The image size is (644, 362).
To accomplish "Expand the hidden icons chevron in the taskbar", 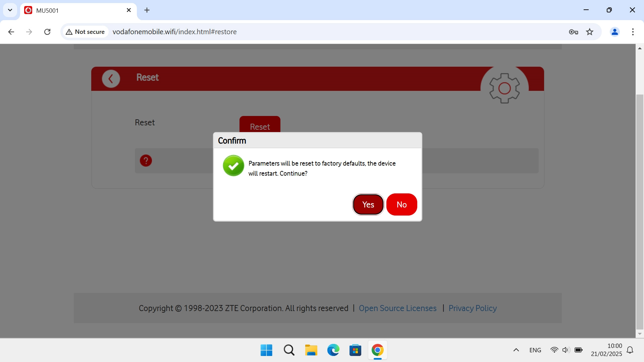I will click(x=516, y=350).
